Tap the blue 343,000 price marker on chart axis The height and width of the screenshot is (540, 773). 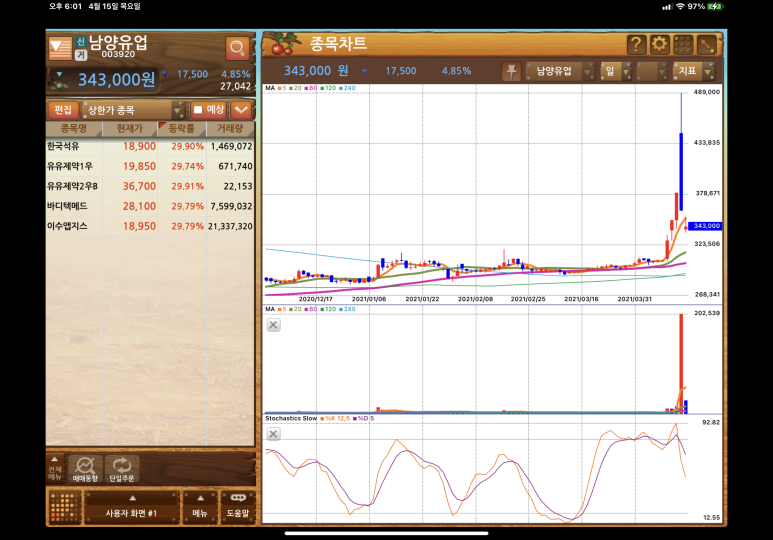point(704,226)
